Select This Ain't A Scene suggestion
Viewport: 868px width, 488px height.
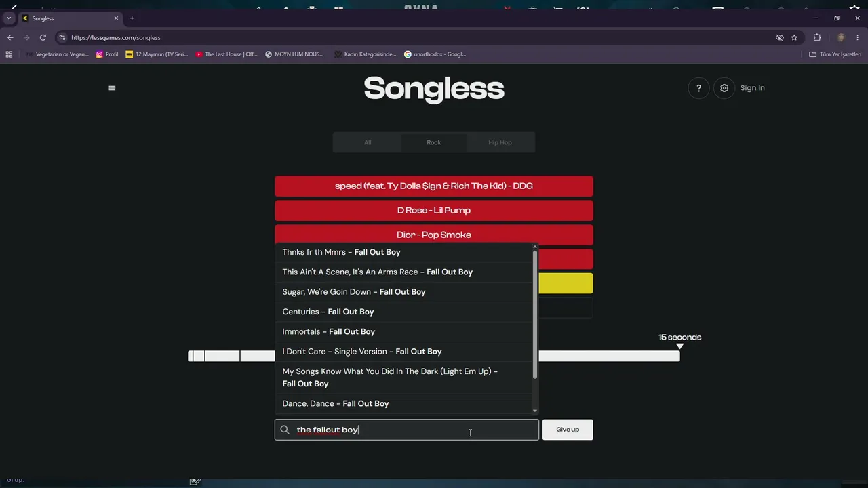[403, 272]
